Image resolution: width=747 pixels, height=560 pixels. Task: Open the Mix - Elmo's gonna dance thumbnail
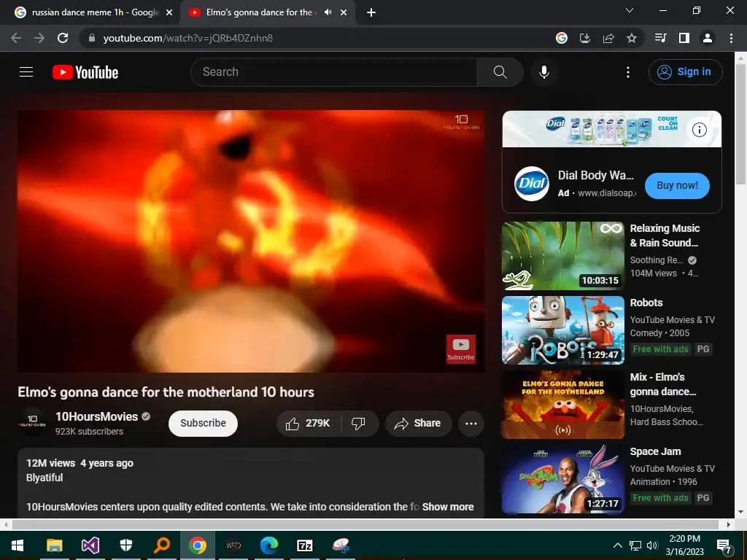coord(563,405)
